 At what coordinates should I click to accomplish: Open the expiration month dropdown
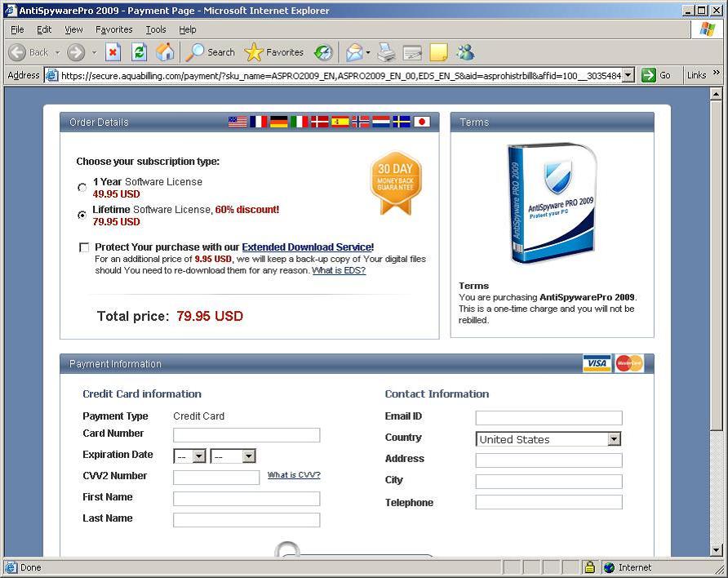pyautogui.click(x=189, y=456)
